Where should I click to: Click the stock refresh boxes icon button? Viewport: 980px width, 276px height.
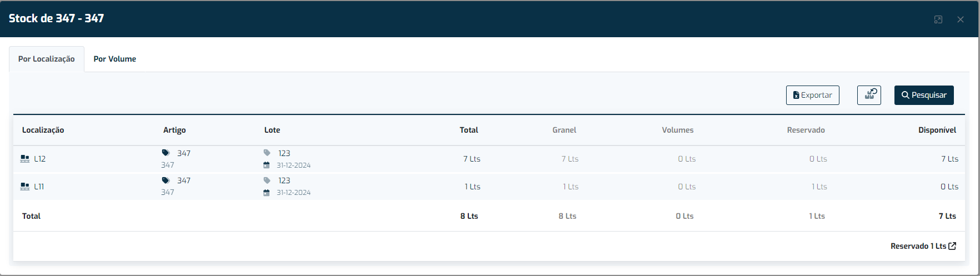click(869, 95)
